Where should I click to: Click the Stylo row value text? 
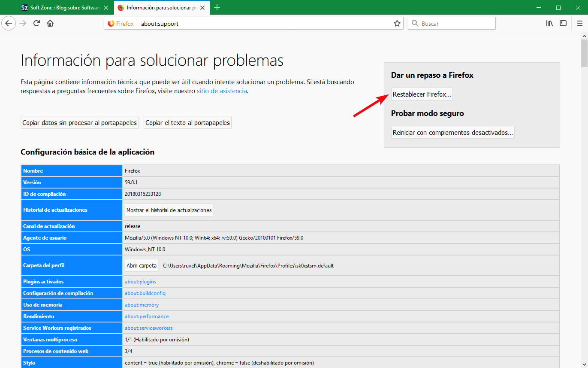pyautogui.click(x=219, y=363)
